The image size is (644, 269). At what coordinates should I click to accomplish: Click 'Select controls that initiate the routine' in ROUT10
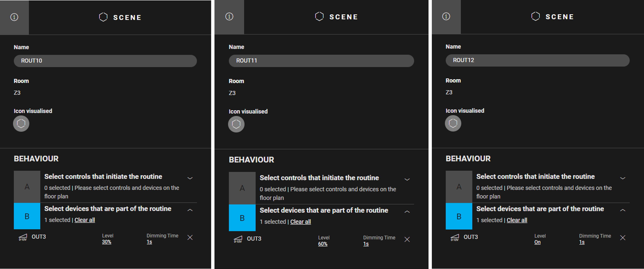tap(103, 177)
